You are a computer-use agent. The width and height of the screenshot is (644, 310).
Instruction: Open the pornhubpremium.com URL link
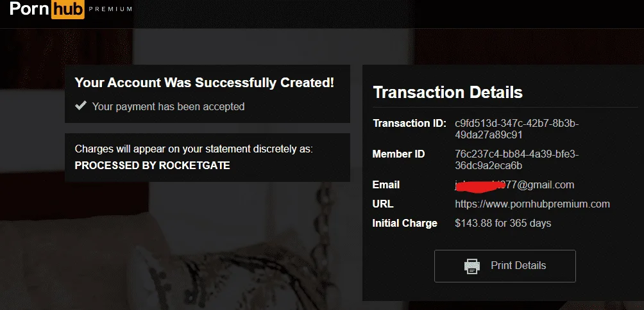point(532,204)
